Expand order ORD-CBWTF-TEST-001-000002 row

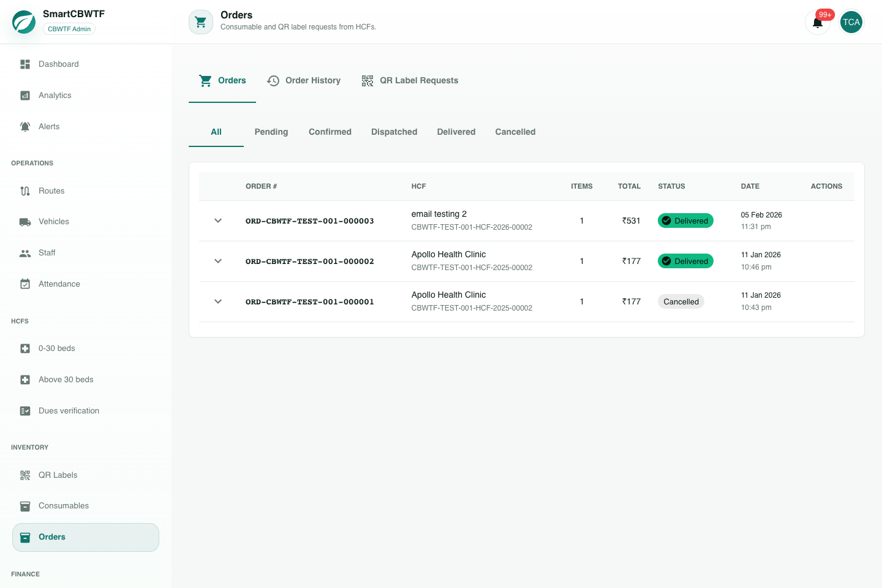click(x=218, y=261)
